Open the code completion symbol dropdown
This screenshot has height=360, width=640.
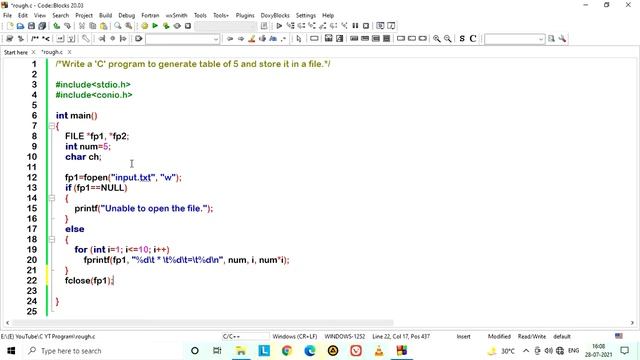point(182,39)
